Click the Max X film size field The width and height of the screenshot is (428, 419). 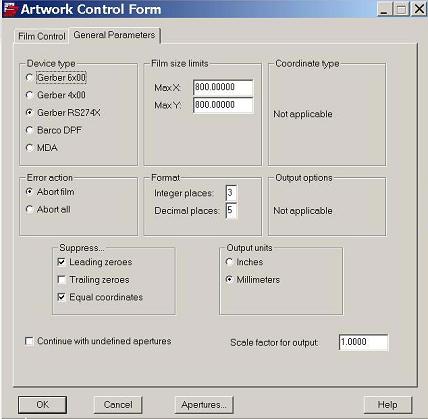(223, 88)
